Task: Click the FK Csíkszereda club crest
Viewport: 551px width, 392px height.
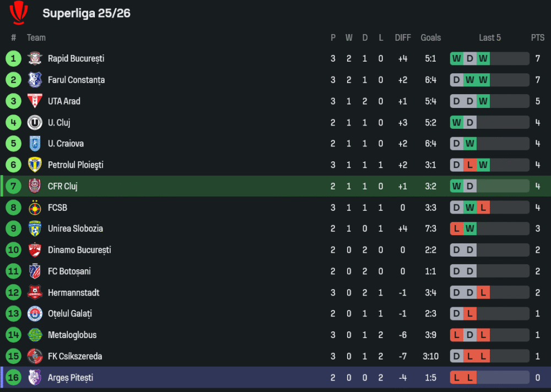Action: [35, 356]
